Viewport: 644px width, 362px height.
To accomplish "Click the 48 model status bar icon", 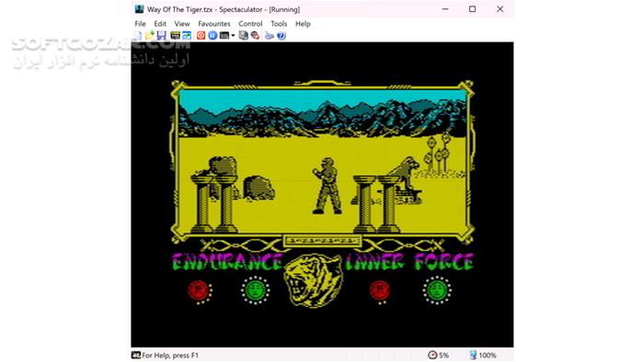I will tap(136, 355).
